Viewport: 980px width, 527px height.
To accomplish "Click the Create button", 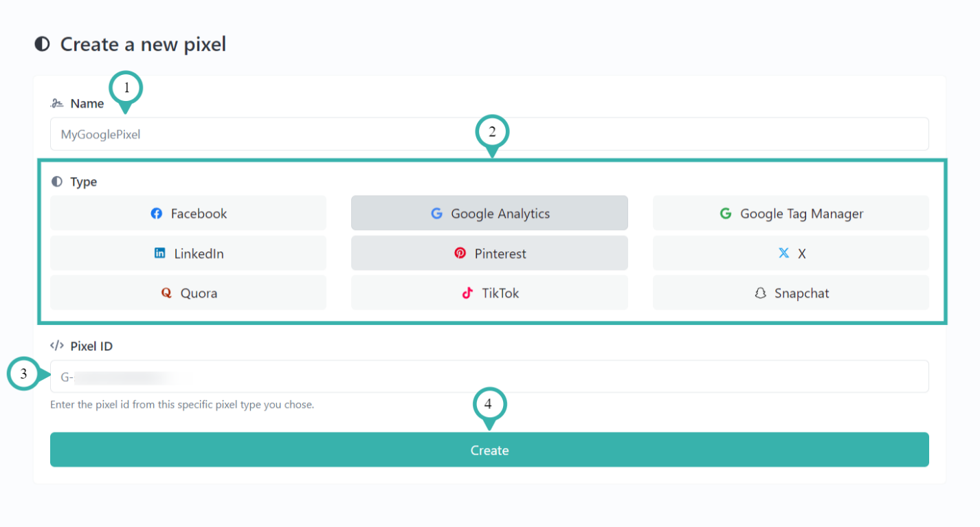I will tap(489, 449).
